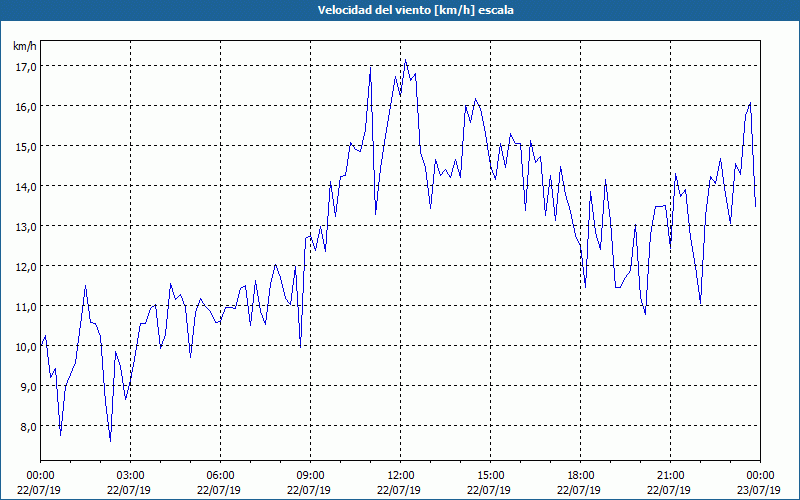This screenshot has height=500, width=800.
Task: Click the 15:00 time axis label
Action: (x=490, y=476)
